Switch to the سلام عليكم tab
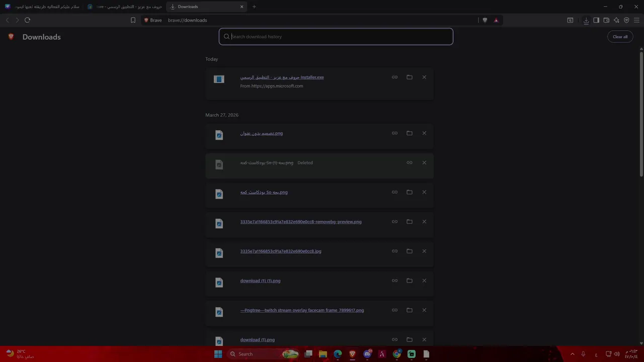Viewport: 644px width, 362px height. click(x=42, y=7)
